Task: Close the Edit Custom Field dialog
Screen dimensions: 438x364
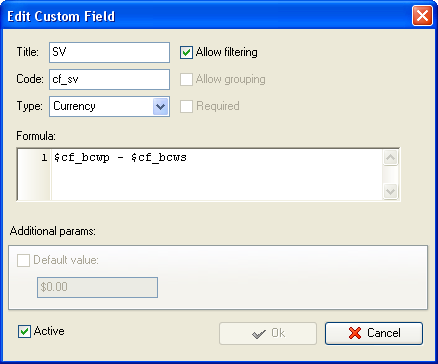Action: coord(422,16)
